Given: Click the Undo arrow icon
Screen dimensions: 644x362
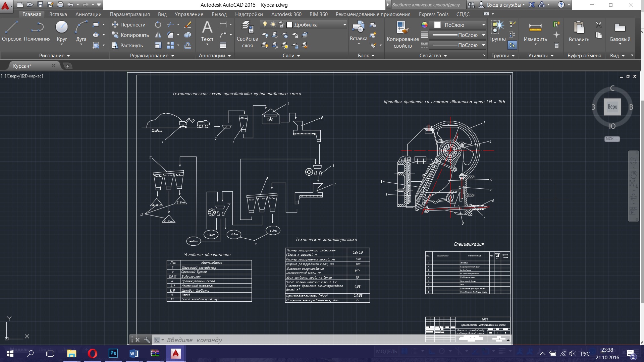Looking at the screenshot, I should (x=70, y=5).
